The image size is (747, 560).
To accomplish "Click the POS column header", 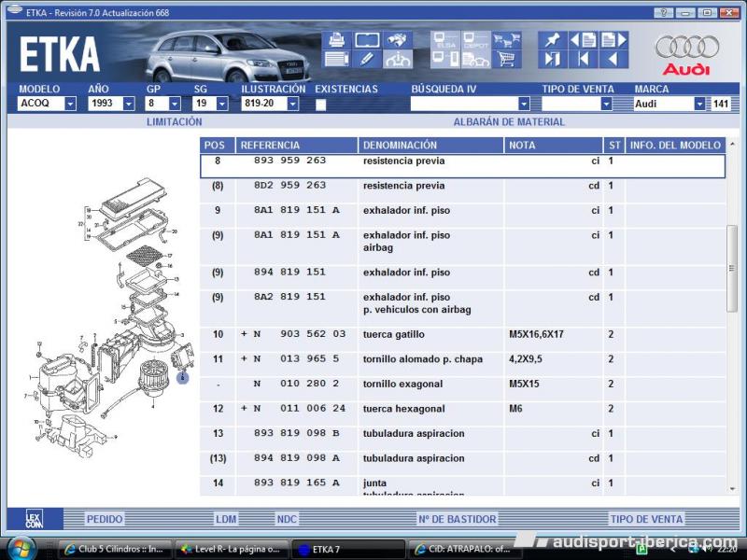I will [x=218, y=146].
